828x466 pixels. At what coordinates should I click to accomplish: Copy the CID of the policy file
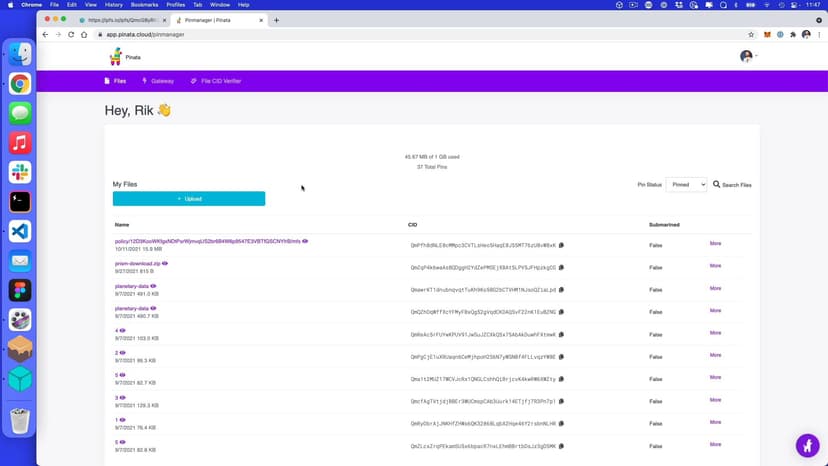[x=561, y=245]
